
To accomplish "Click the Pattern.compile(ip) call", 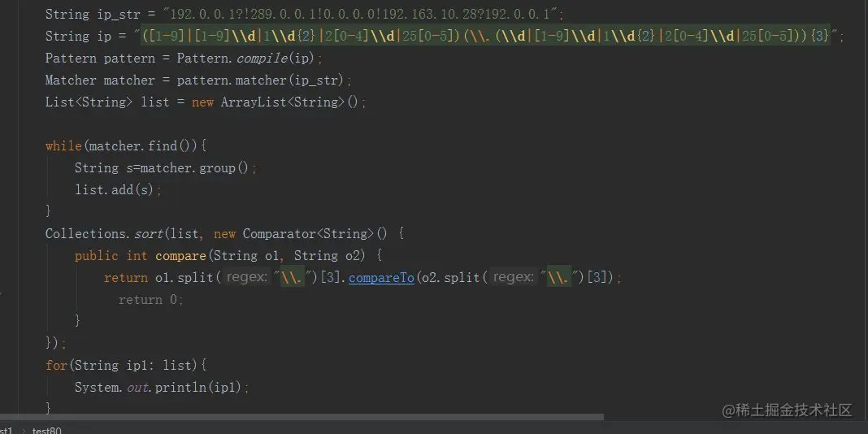I will [246, 59].
